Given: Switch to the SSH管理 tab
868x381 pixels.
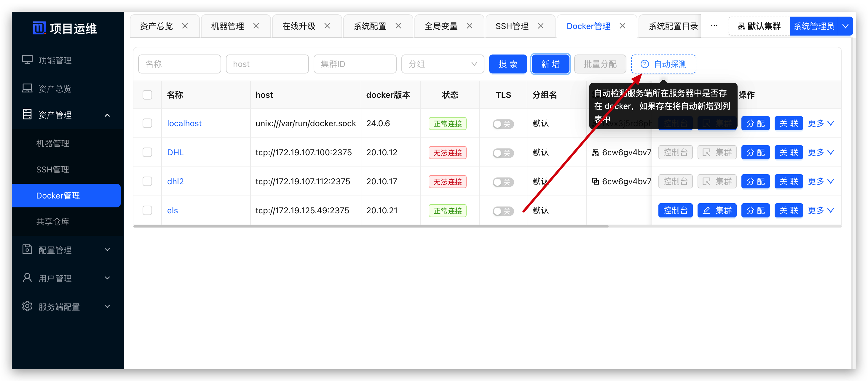Looking at the screenshot, I should (x=512, y=26).
